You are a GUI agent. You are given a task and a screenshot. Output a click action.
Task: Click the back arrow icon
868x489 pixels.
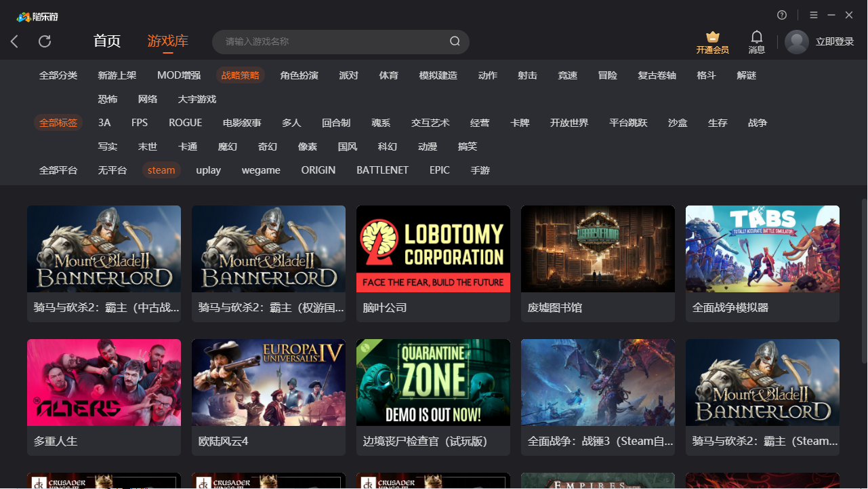pos(14,41)
